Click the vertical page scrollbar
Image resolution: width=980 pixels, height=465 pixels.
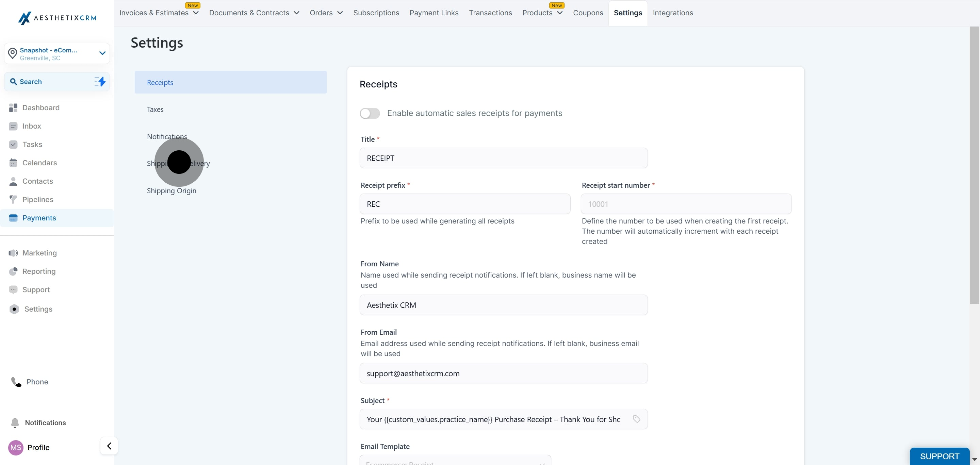point(974,165)
